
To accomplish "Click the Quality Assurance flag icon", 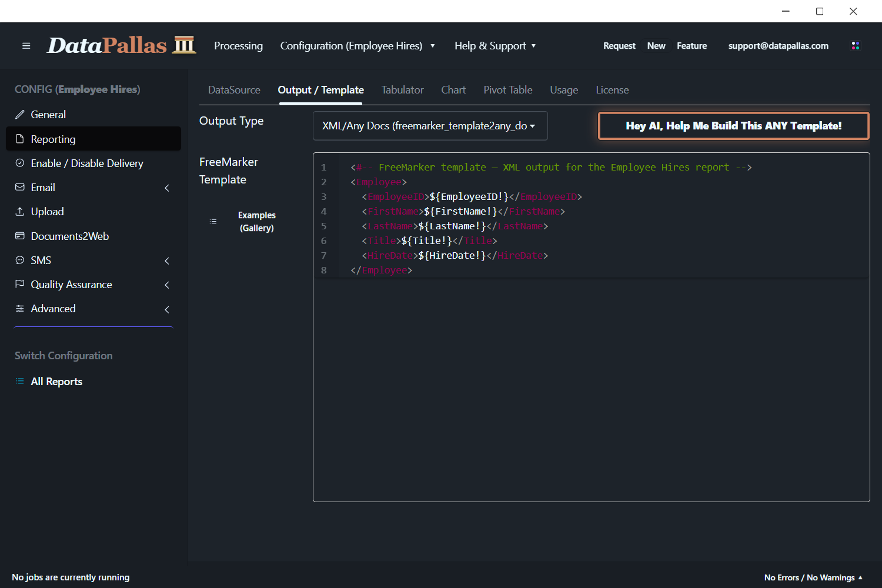I will [x=20, y=284].
